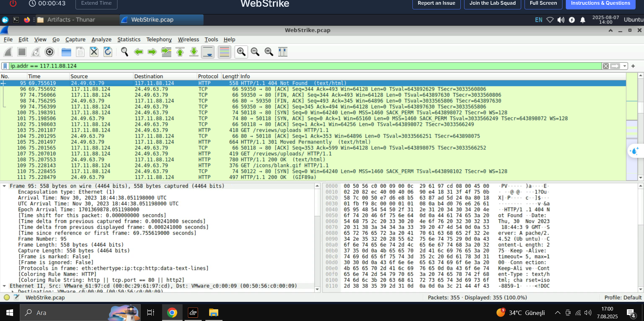
Task: Open a capture file folder icon
Action: tap(66, 52)
